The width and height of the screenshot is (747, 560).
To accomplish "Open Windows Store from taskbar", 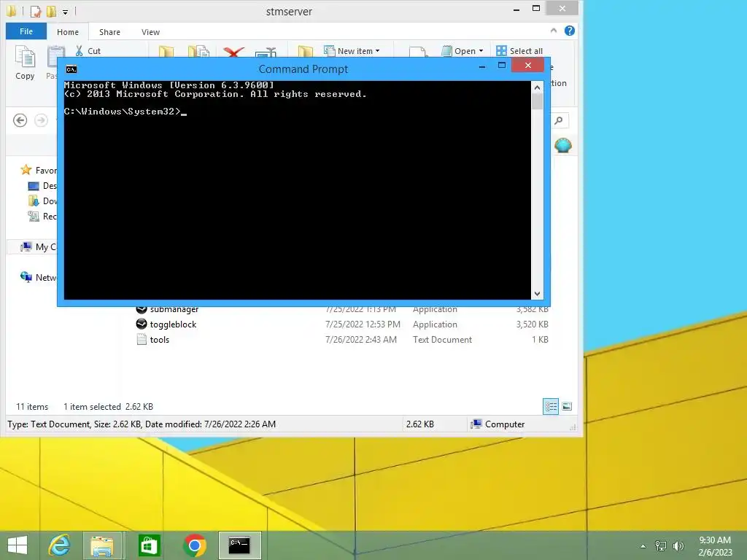I will 149,545.
